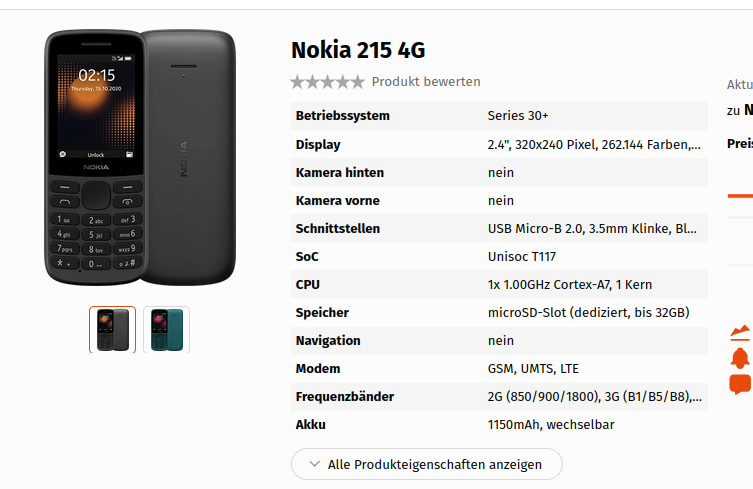753x489 pixels.
Task: Click the 'Akku' specification row
Action: (x=499, y=425)
